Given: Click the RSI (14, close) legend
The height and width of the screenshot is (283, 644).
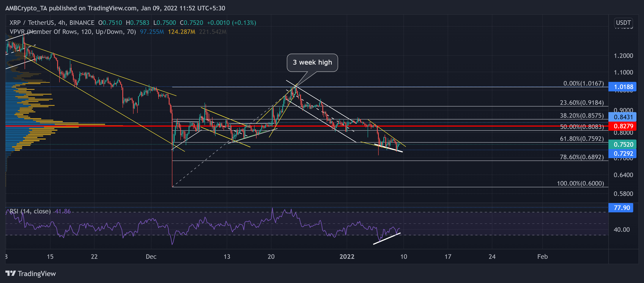Looking at the screenshot, I should tap(30, 211).
